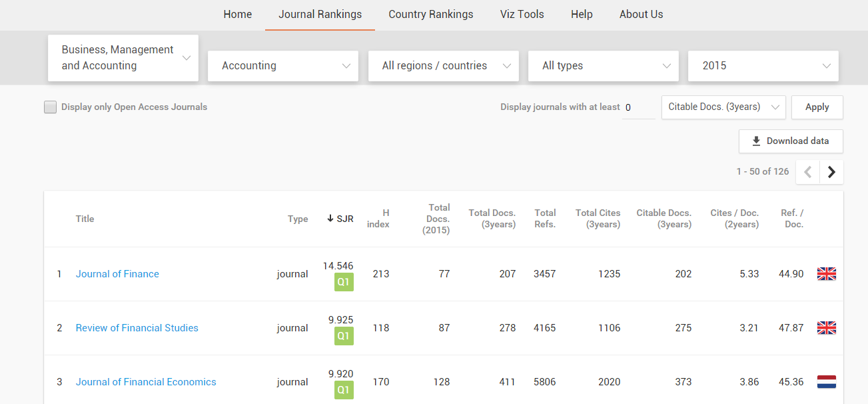The width and height of the screenshot is (868, 404).
Task: Sort by the H index column header
Action: point(378,219)
